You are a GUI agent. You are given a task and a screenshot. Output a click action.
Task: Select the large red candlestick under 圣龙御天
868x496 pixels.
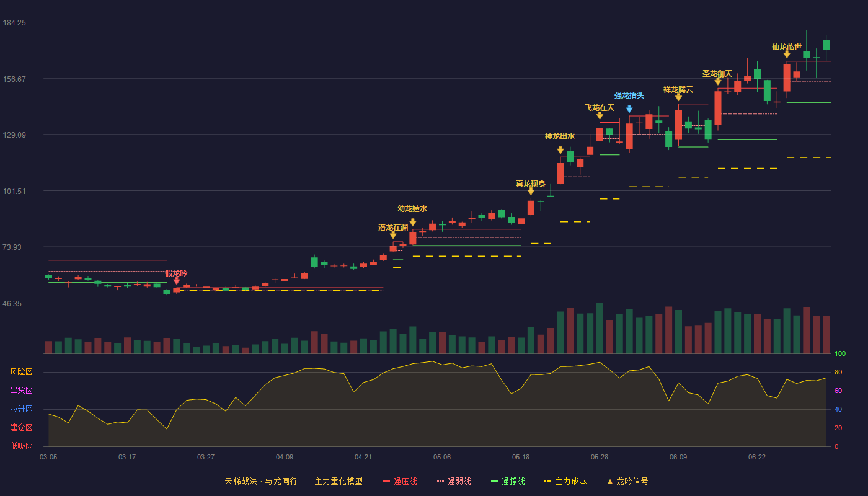[x=718, y=108]
